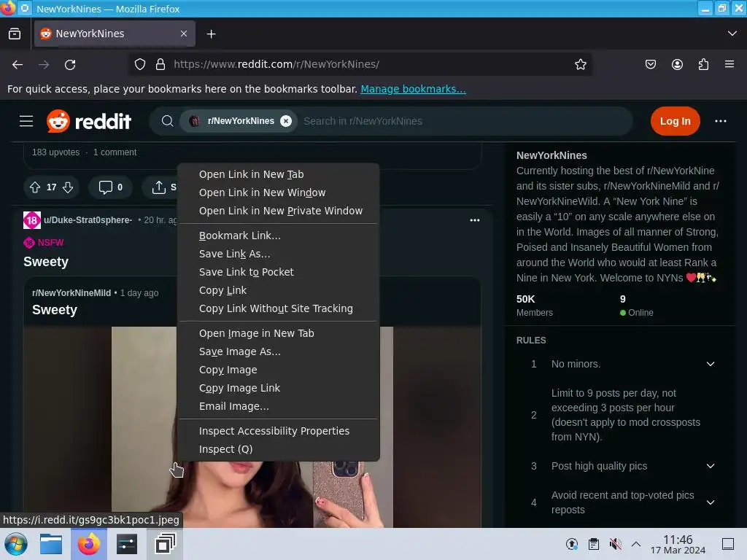Select Copy Image Link
Image resolution: width=747 pixels, height=560 pixels.
point(278,388)
